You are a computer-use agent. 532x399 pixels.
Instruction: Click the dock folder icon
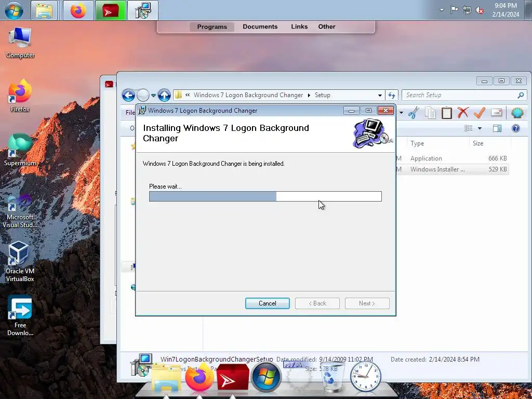pos(166,378)
